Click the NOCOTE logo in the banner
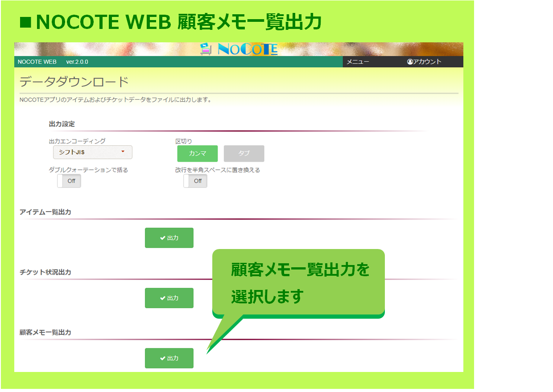The height and width of the screenshot is (392, 553). click(239, 49)
